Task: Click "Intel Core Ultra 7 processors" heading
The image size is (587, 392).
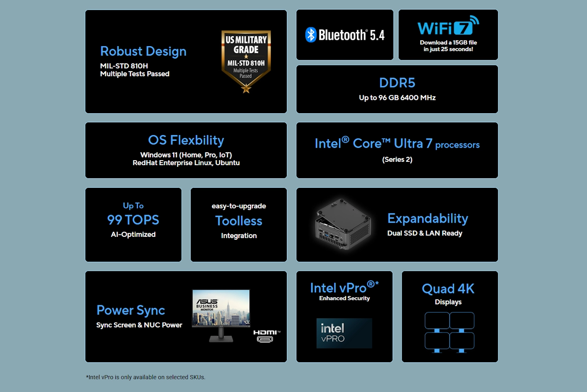Action: (x=397, y=143)
